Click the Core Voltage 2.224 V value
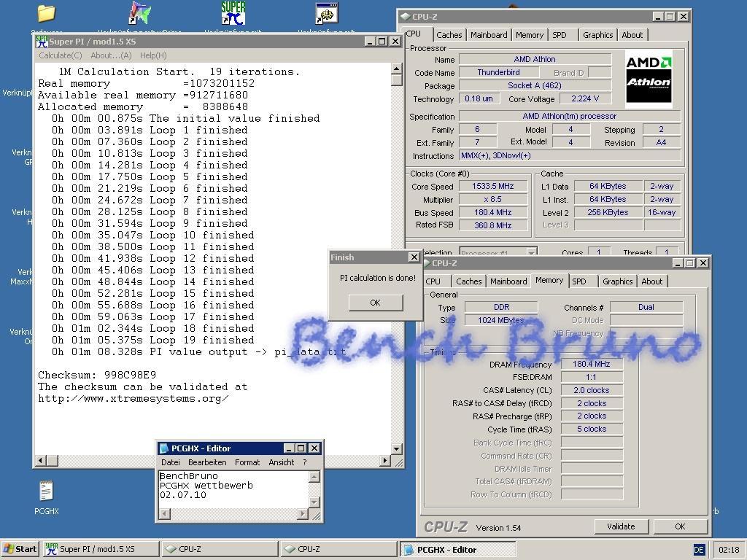The height and width of the screenshot is (560, 747). click(585, 98)
